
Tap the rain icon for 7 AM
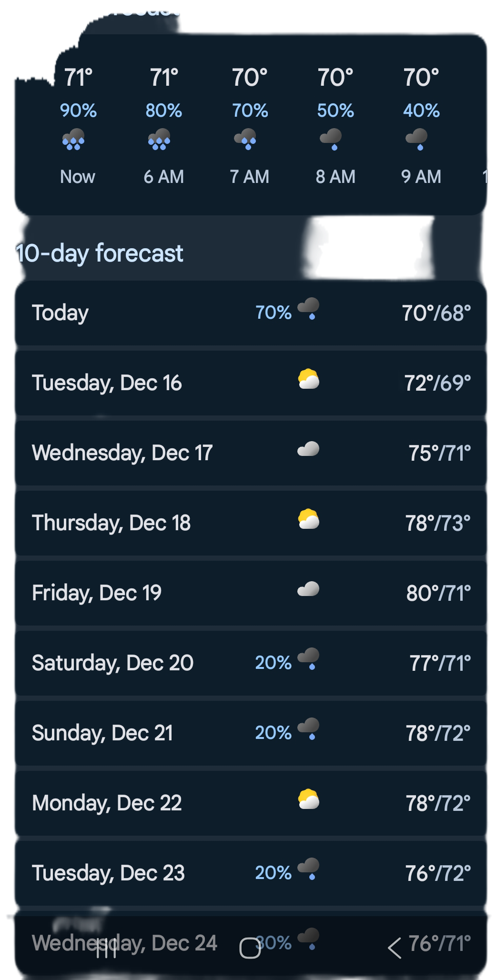(245, 139)
